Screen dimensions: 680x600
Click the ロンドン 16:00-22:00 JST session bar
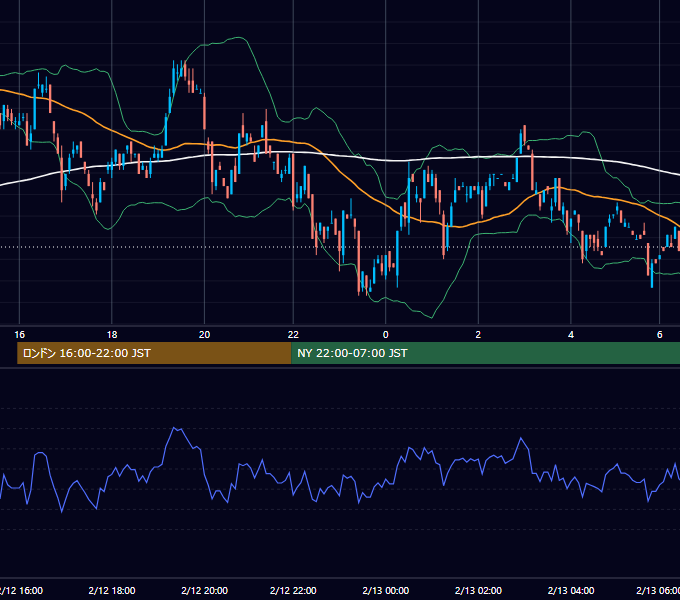(154, 353)
